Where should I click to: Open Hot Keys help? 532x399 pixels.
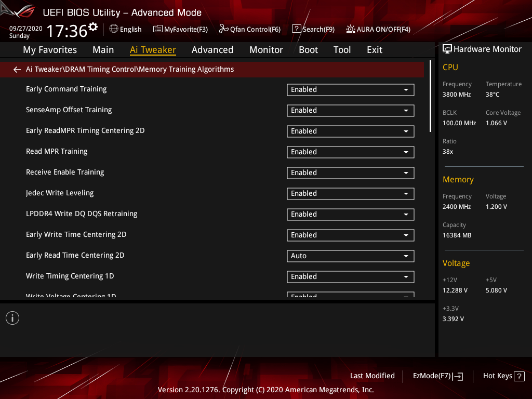point(503,376)
